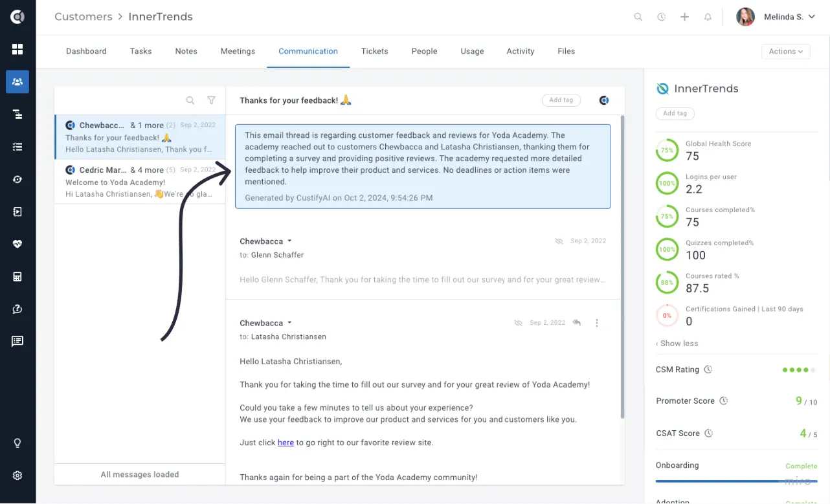Open the Cedric Mar... Welcome to Yoda Academy thread
830x504 pixels.
[140, 182]
